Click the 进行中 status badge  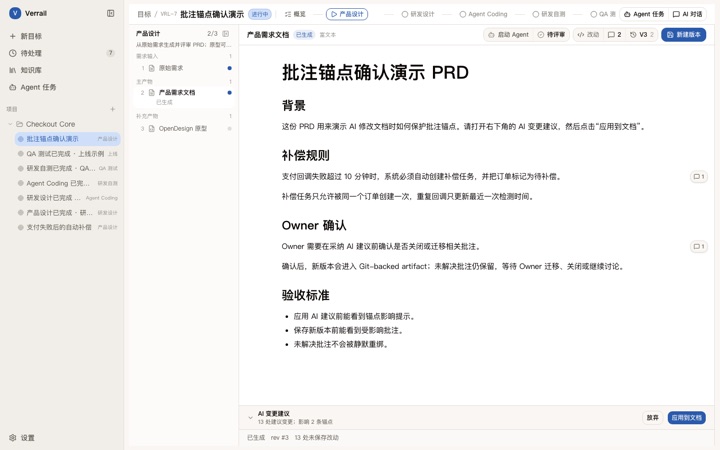(x=260, y=14)
